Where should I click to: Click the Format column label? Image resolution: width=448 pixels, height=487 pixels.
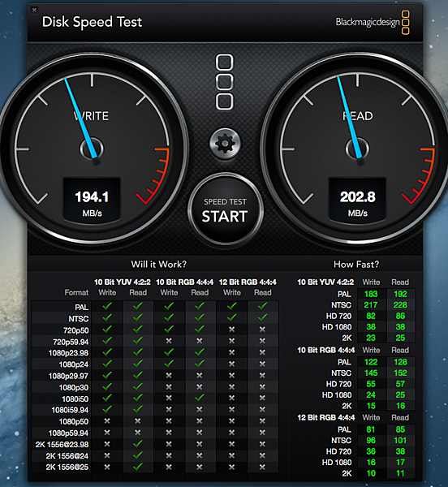pos(76,292)
